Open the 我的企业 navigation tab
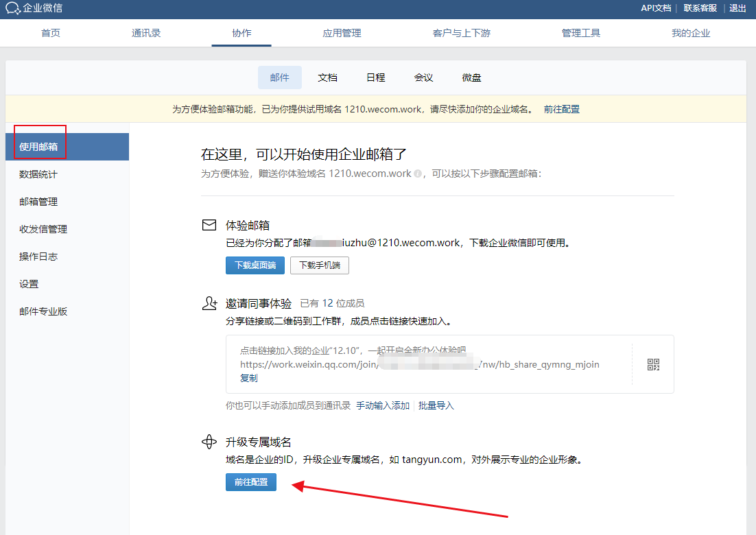Viewport: 756px width, 535px height. 691,33
